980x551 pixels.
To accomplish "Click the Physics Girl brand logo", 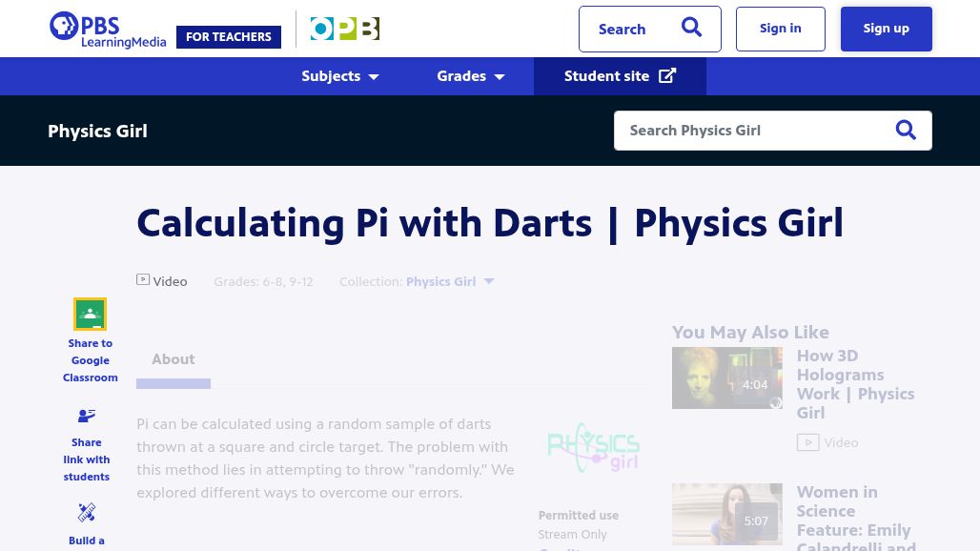I will (x=593, y=448).
